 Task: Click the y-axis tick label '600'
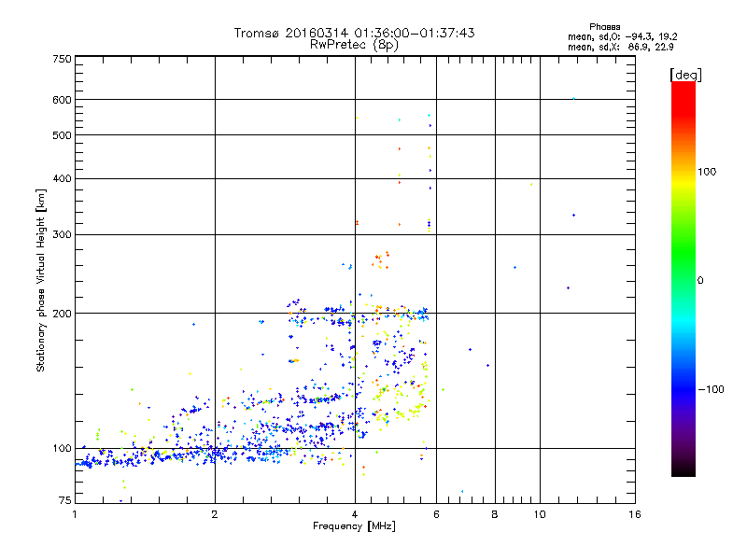[63, 100]
